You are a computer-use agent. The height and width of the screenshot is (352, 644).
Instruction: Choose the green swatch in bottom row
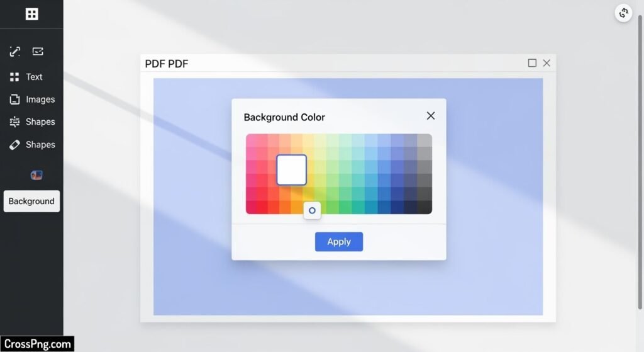(345, 207)
